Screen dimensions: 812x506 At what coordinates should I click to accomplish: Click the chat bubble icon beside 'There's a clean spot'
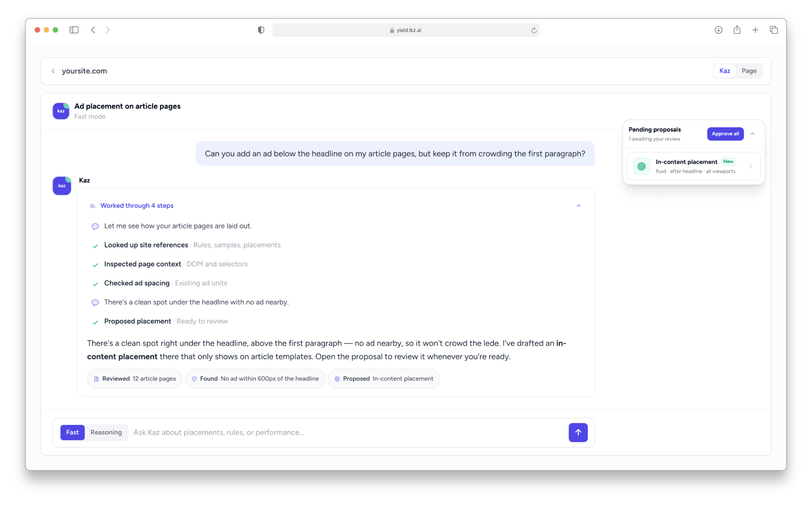coord(95,303)
